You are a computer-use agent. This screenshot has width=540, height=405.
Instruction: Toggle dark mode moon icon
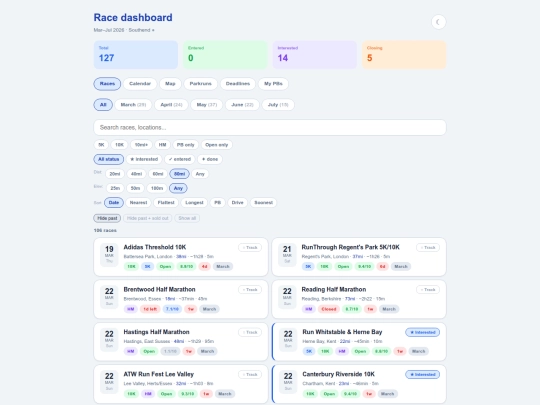click(x=438, y=22)
